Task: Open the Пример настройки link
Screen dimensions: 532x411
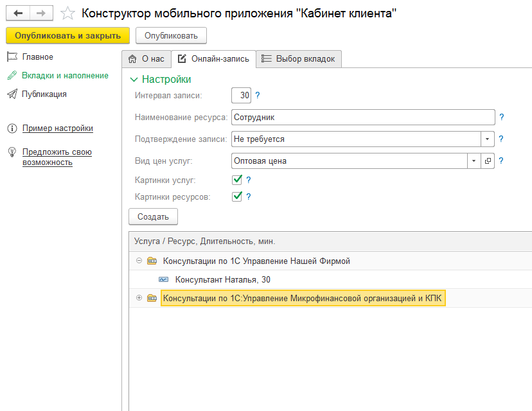Action: point(57,128)
